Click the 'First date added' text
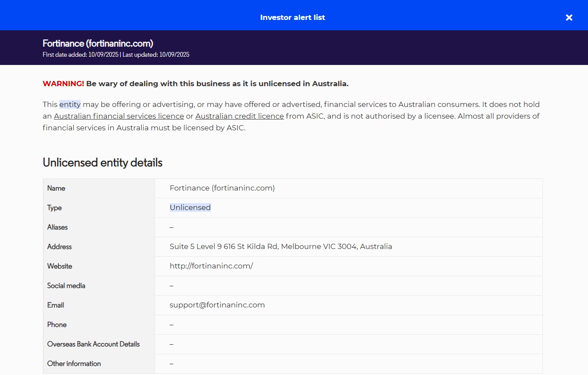The height and width of the screenshot is (375, 588). 80,55
